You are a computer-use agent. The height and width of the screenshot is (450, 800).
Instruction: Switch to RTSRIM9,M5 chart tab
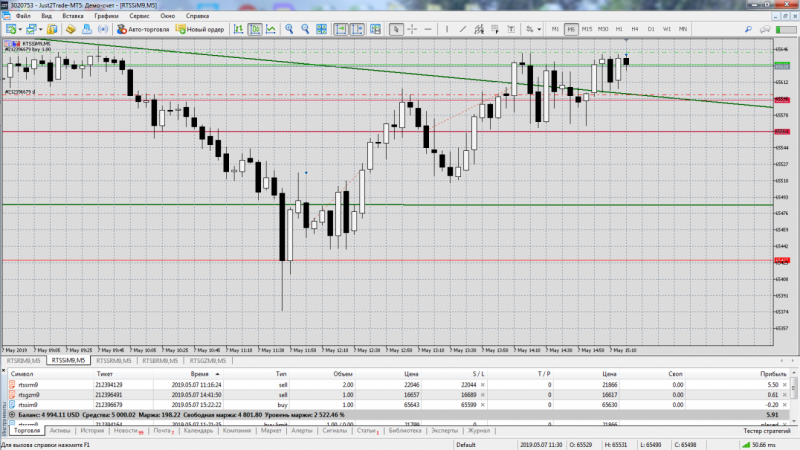24,361
